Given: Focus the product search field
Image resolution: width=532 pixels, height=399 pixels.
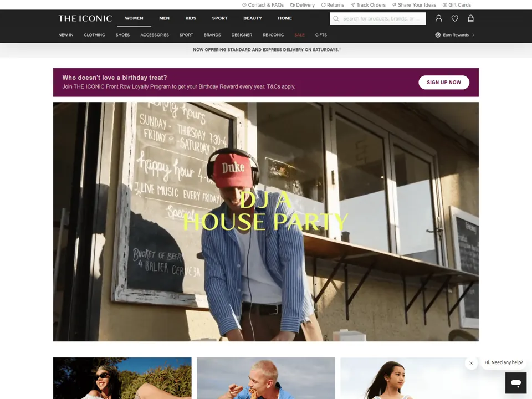Looking at the screenshot, I should point(377,19).
